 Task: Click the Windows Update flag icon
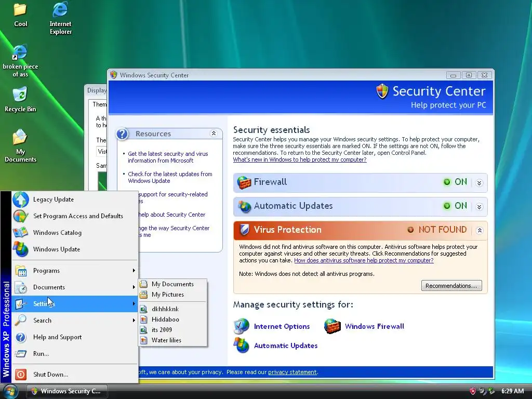point(21,249)
